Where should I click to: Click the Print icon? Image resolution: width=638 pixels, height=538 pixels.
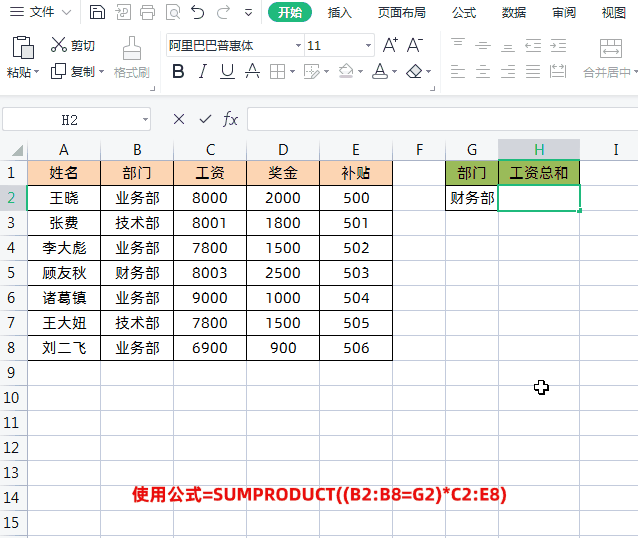click(147, 13)
